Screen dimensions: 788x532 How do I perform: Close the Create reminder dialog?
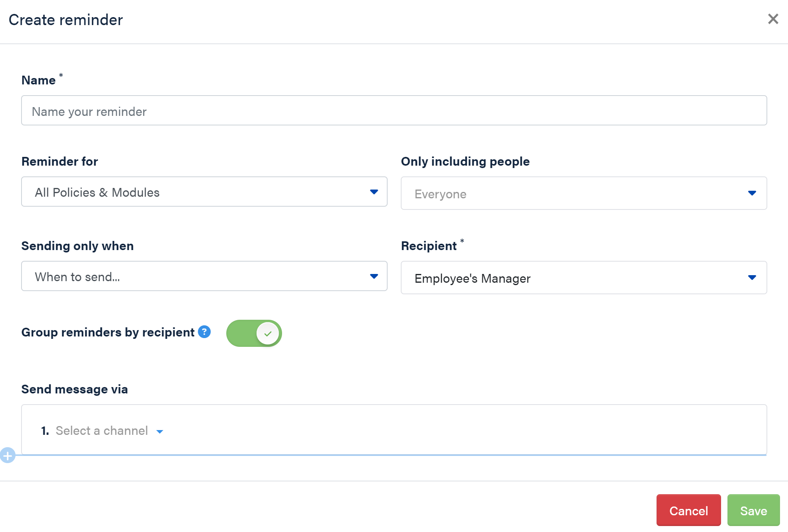tap(773, 19)
